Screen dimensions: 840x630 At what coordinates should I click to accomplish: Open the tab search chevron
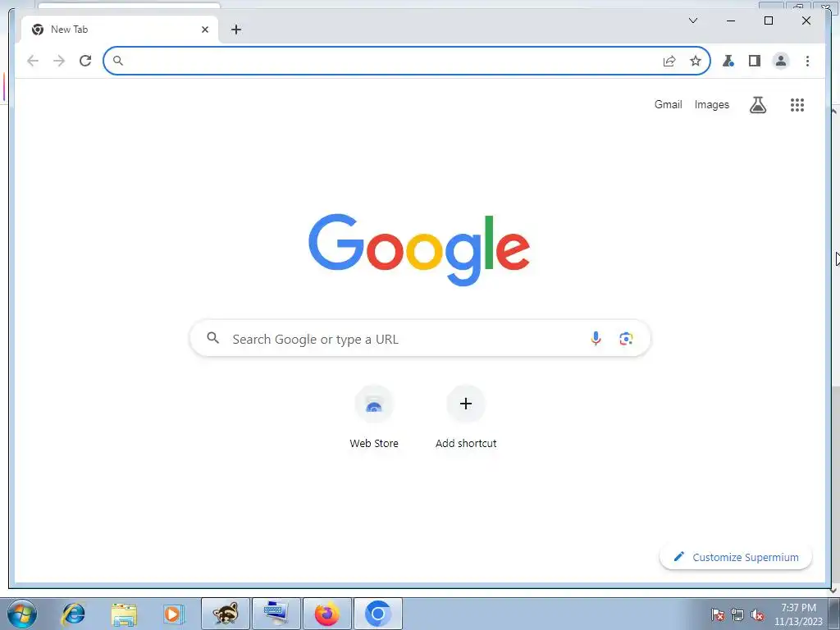[692, 21]
